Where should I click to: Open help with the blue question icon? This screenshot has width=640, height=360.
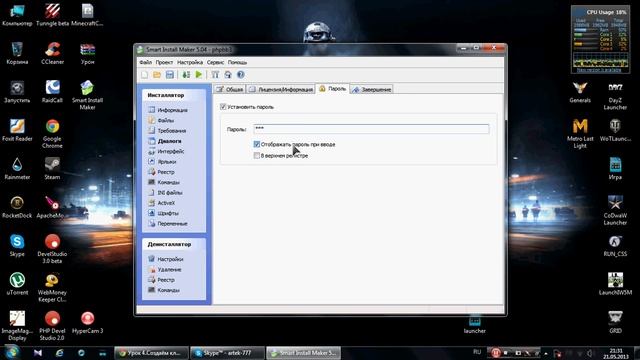[240, 75]
